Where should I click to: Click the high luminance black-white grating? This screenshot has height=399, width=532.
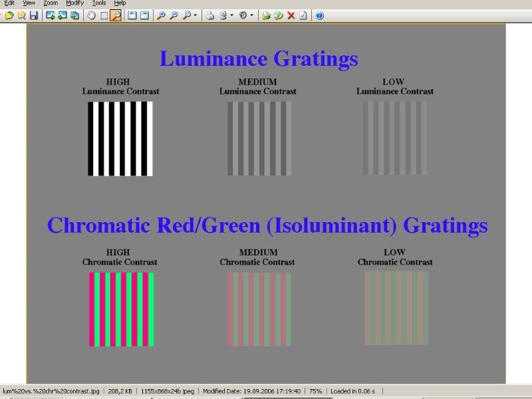120,138
